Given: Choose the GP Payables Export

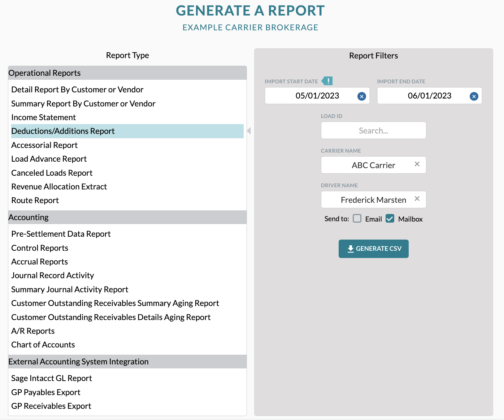Looking at the screenshot, I should tap(46, 392).
